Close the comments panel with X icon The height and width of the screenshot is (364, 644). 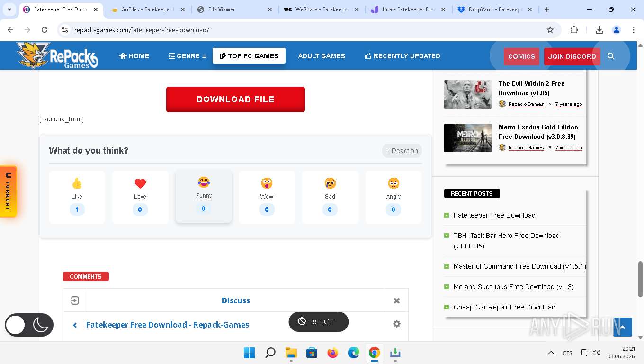[397, 300]
